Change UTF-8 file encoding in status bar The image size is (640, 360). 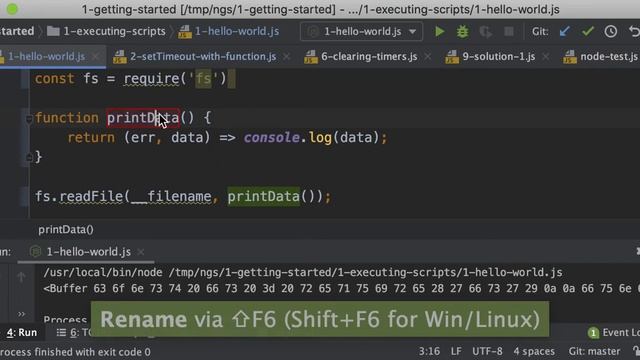(487, 351)
